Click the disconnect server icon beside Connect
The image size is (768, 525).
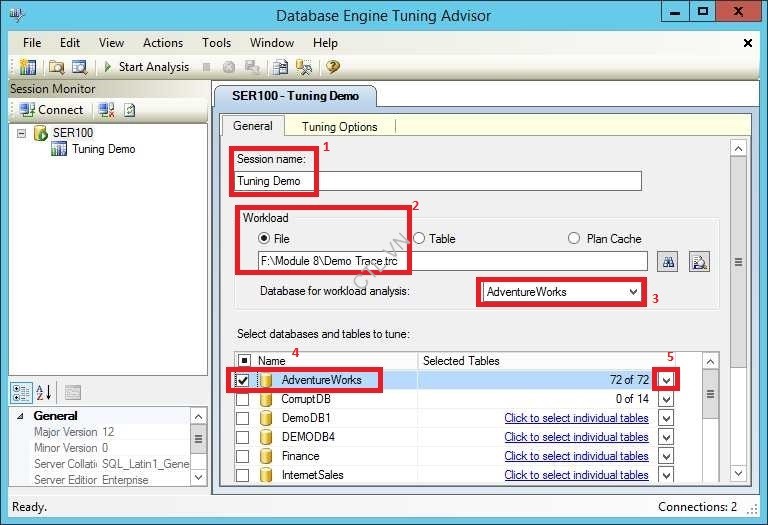(x=106, y=109)
